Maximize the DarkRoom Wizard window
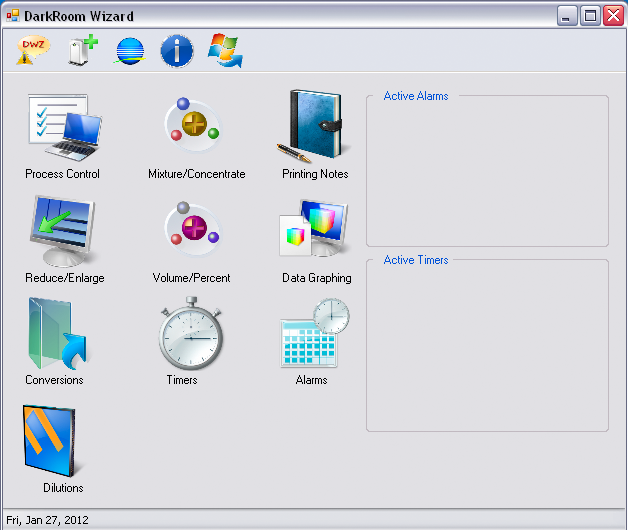 [590, 16]
